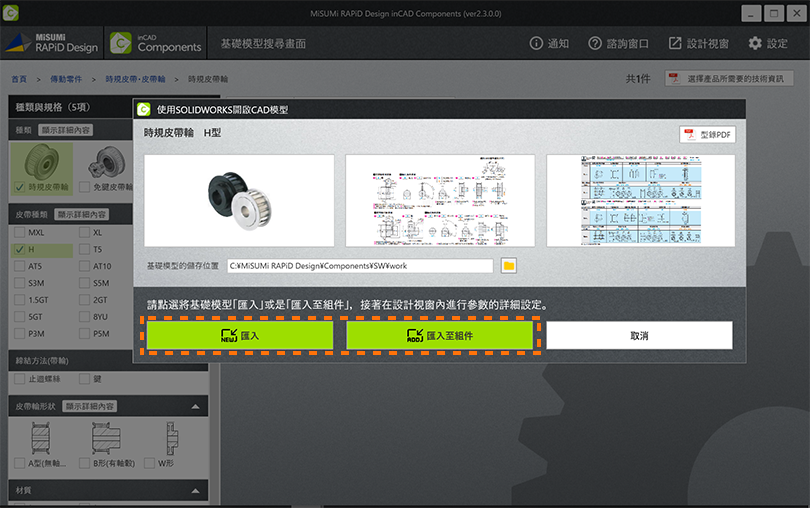
Task: Collapse the 材質 section arrow
Action: [x=195, y=490]
